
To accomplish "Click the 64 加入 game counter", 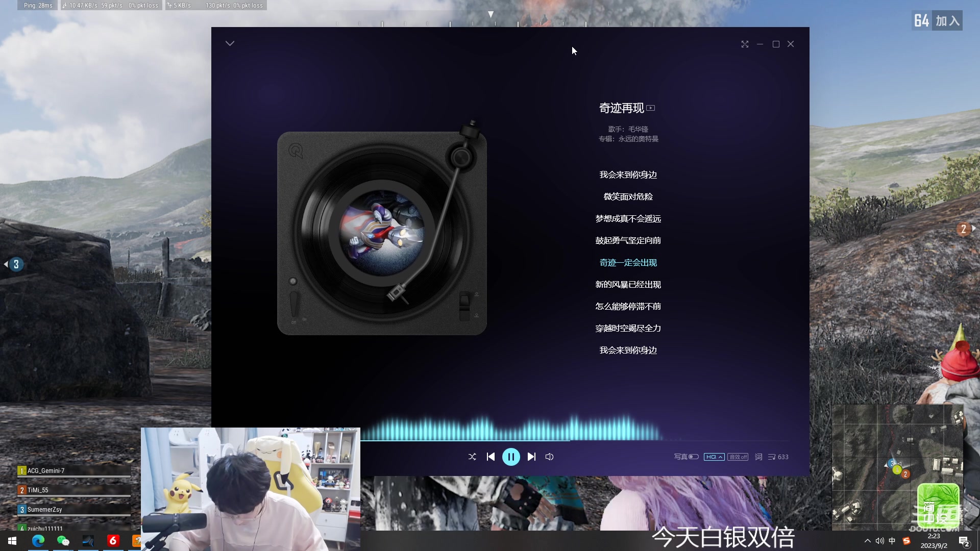I will coord(937,21).
